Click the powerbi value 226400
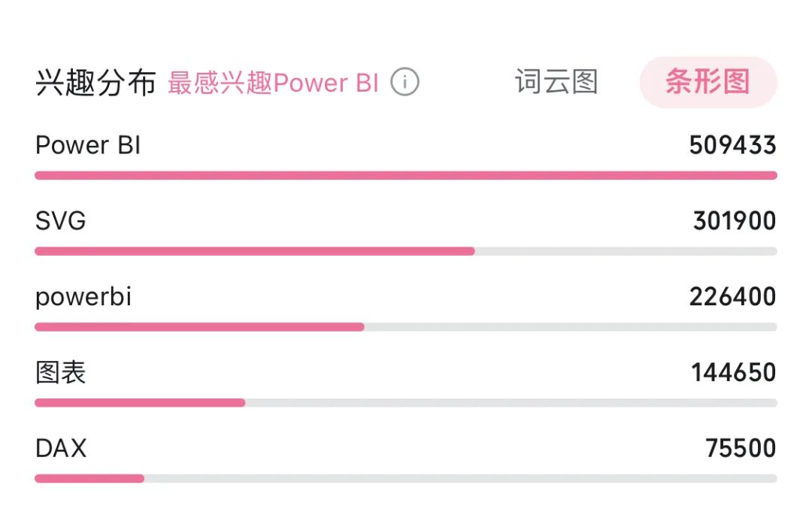 (x=733, y=297)
